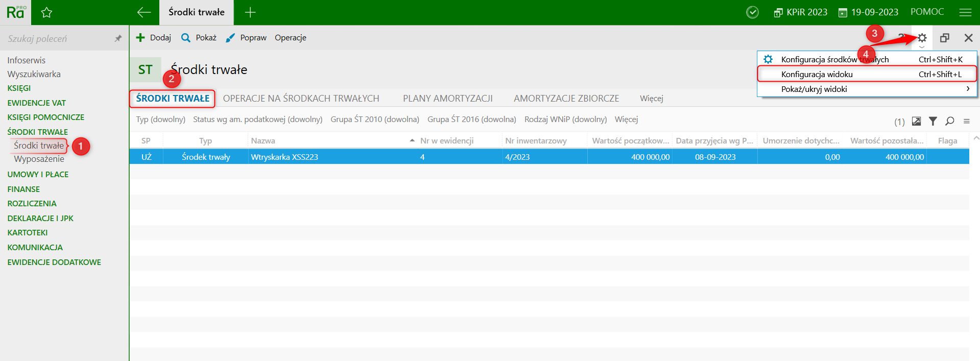The height and width of the screenshot is (361, 980).
Task: Open the 19-09-2023 date picker
Action: point(868,12)
